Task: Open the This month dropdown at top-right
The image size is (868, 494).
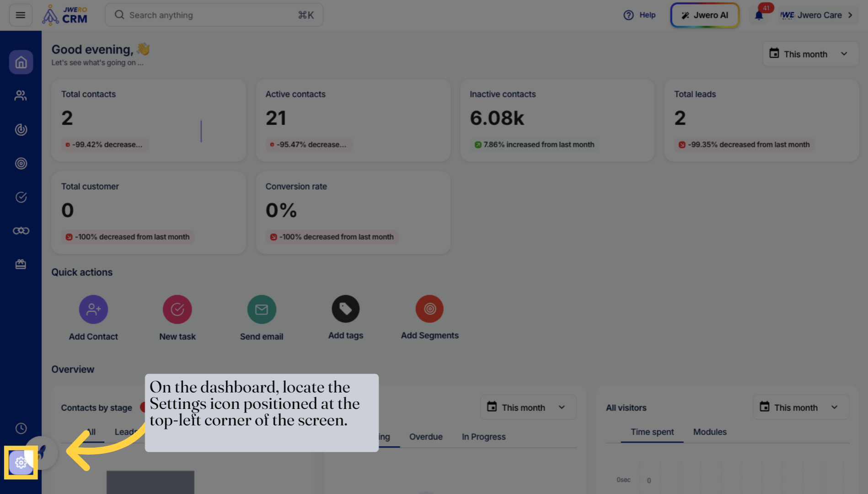Action: pyautogui.click(x=810, y=54)
